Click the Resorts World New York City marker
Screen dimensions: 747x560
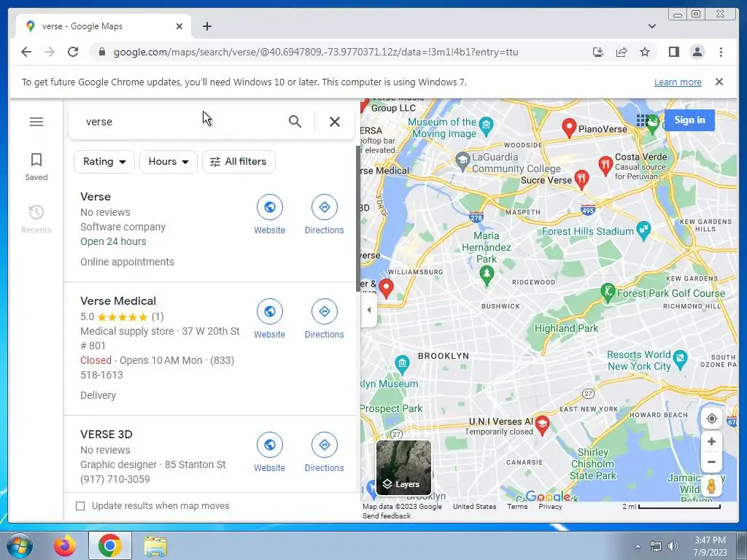(x=681, y=360)
